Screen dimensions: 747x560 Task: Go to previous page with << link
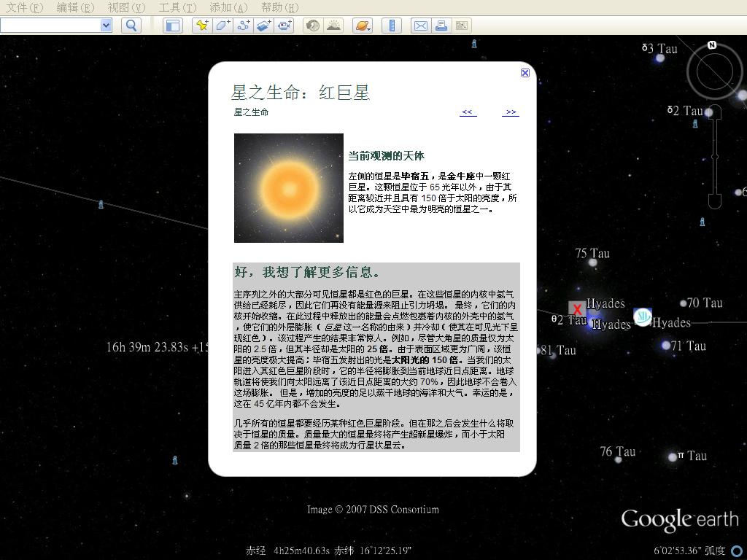(467, 112)
